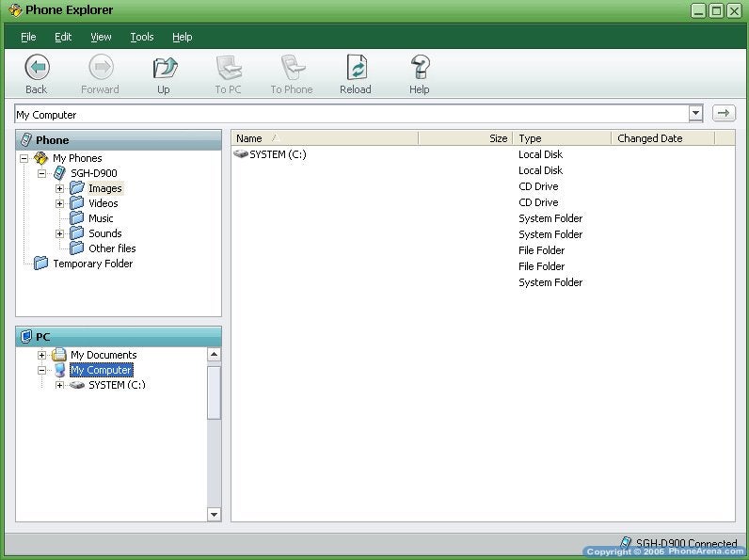Viewport: 749px width, 560px height.
Task: Open the File menu
Action: [x=28, y=37]
